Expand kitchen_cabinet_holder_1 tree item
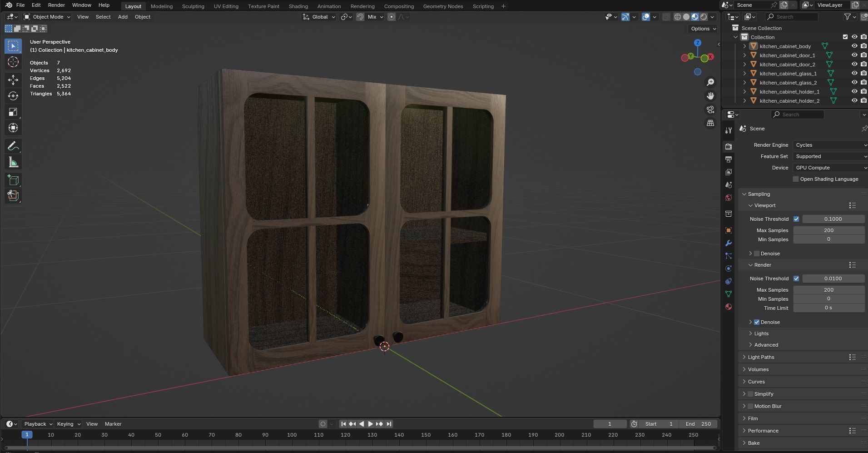The height and width of the screenshot is (453, 868). click(x=744, y=91)
